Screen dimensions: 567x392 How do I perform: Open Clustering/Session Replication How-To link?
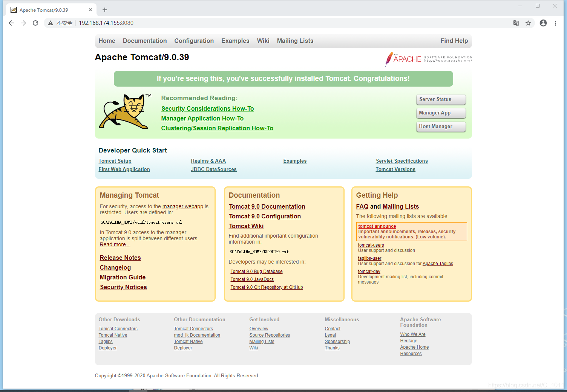[217, 128]
